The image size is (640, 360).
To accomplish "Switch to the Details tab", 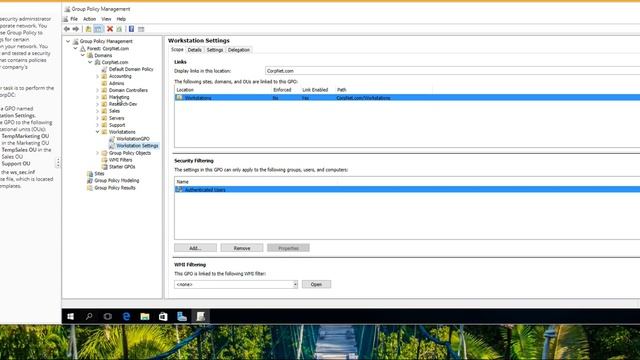I will pyautogui.click(x=195, y=50).
